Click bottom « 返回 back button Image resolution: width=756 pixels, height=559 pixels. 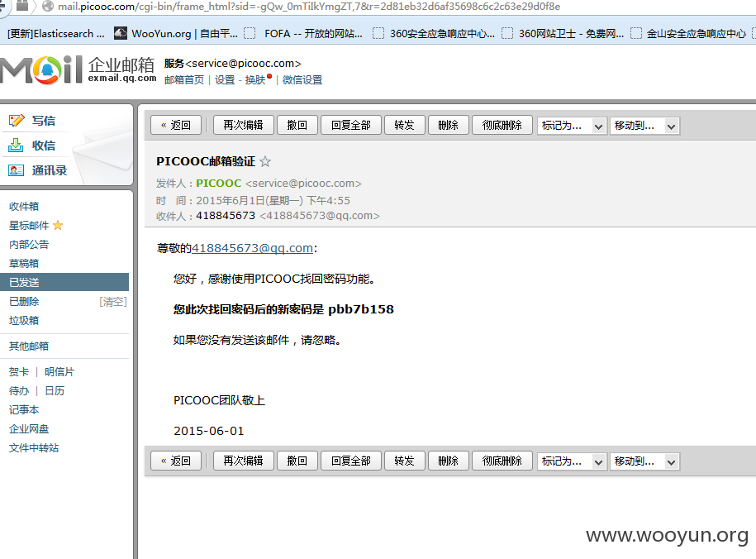pyautogui.click(x=176, y=461)
